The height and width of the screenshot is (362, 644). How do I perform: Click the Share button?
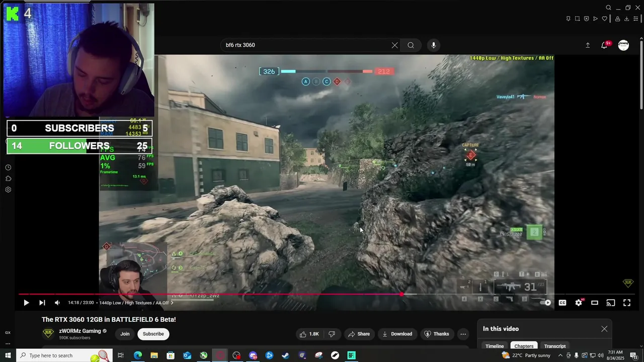point(359,334)
